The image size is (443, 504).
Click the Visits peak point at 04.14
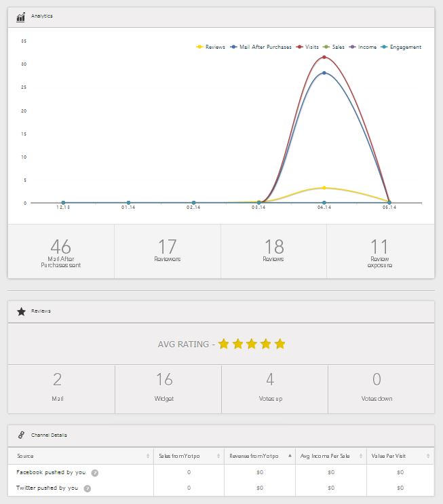324,57
